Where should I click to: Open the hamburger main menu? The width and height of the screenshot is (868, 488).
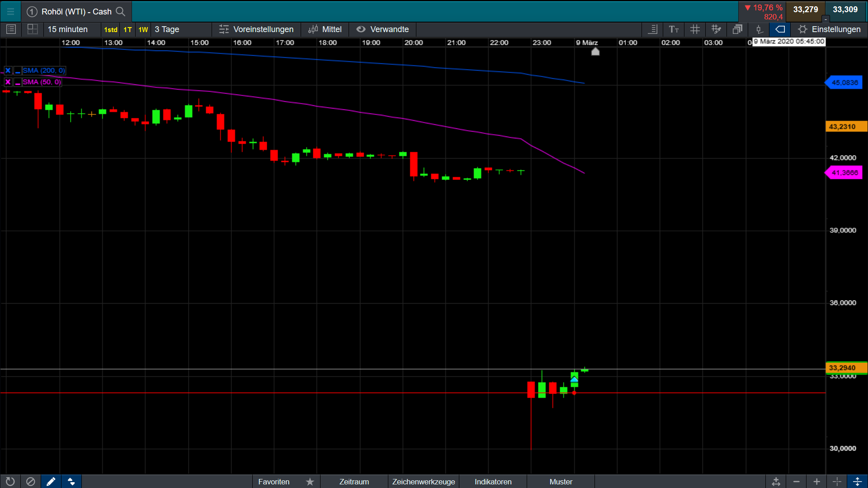(x=10, y=11)
